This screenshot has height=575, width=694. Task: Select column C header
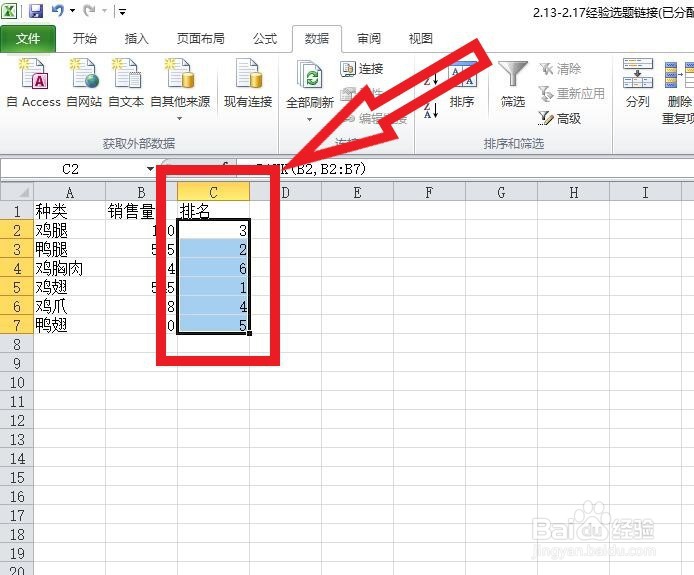(x=213, y=193)
